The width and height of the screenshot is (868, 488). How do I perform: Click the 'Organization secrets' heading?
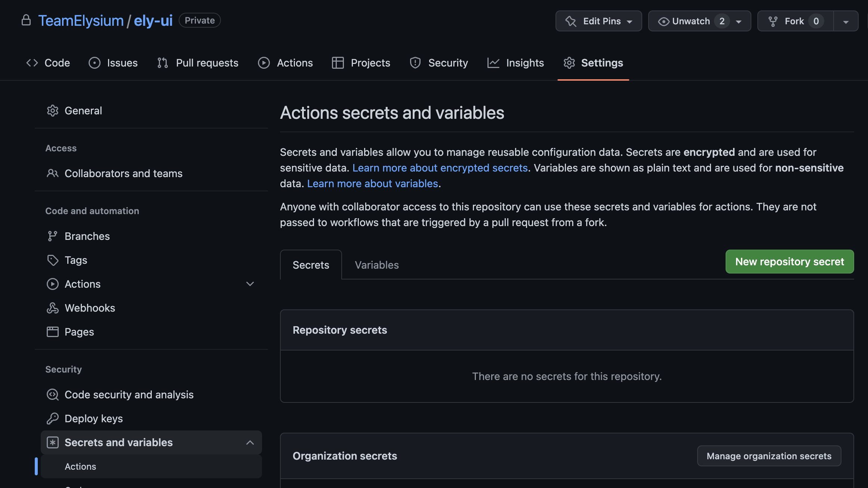point(345,456)
